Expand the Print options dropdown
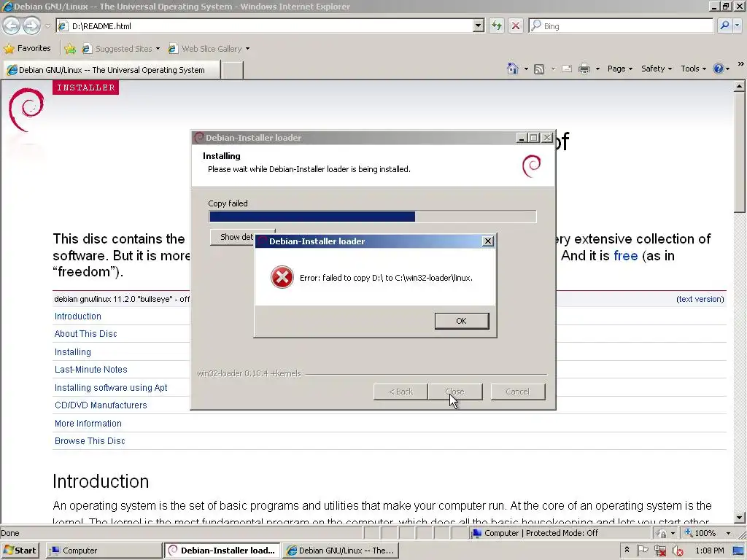 point(597,69)
